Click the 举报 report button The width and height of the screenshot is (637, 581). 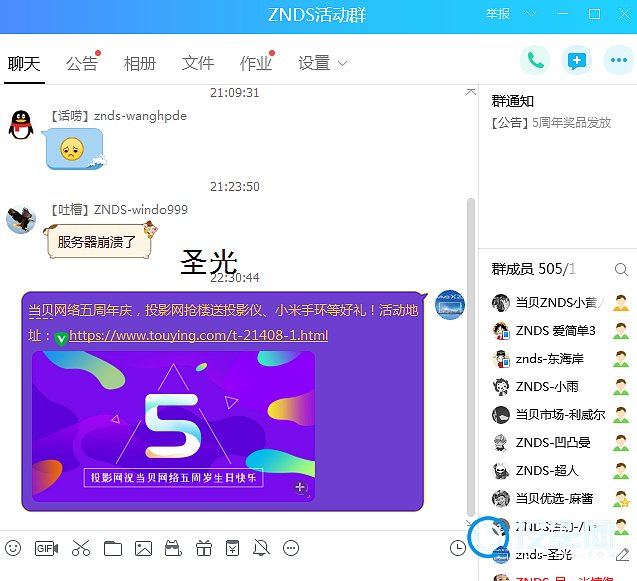498,14
